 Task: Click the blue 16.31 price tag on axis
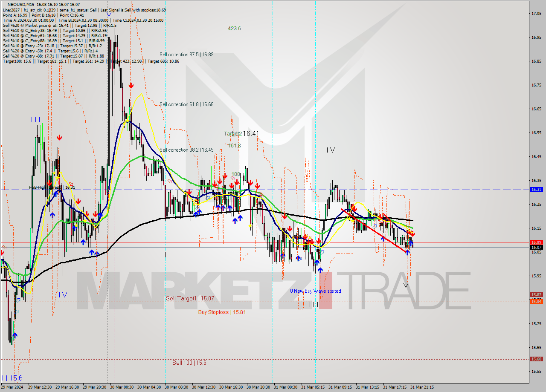point(536,189)
